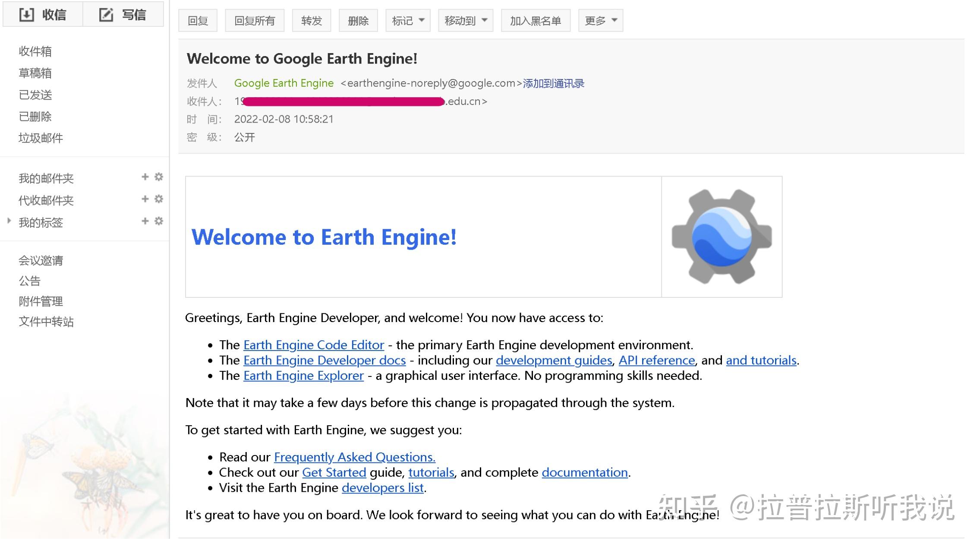This screenshot has width=980, height=547.
Task: Open 公告 in the sidebar
Action: pos(30,281)
